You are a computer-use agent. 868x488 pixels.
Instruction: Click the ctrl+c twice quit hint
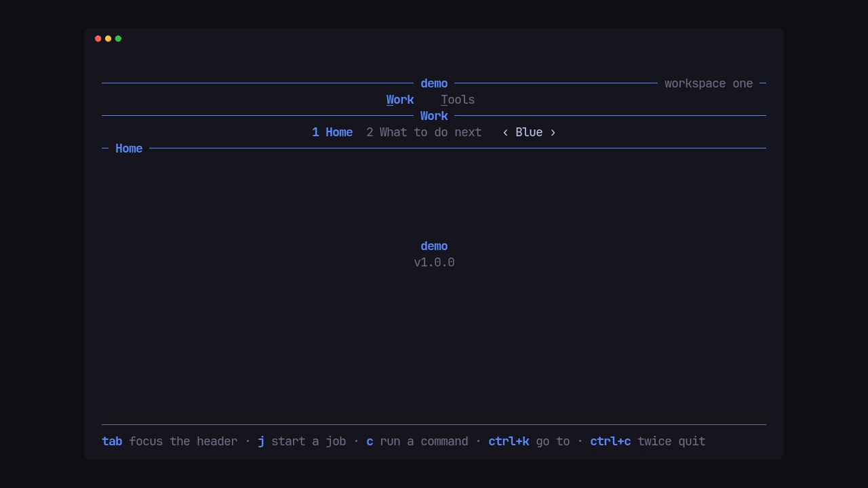(648, 441)
